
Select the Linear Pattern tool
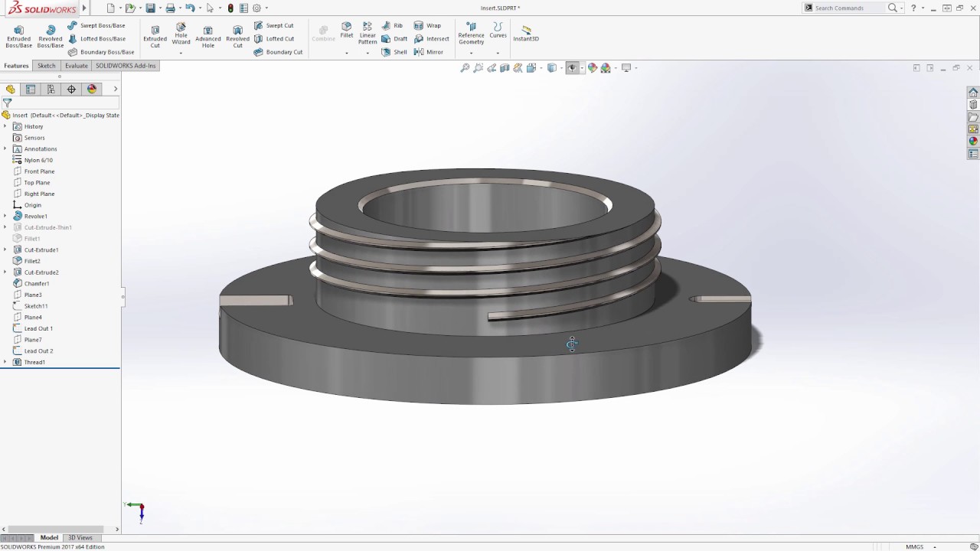(x=367, y=34)
